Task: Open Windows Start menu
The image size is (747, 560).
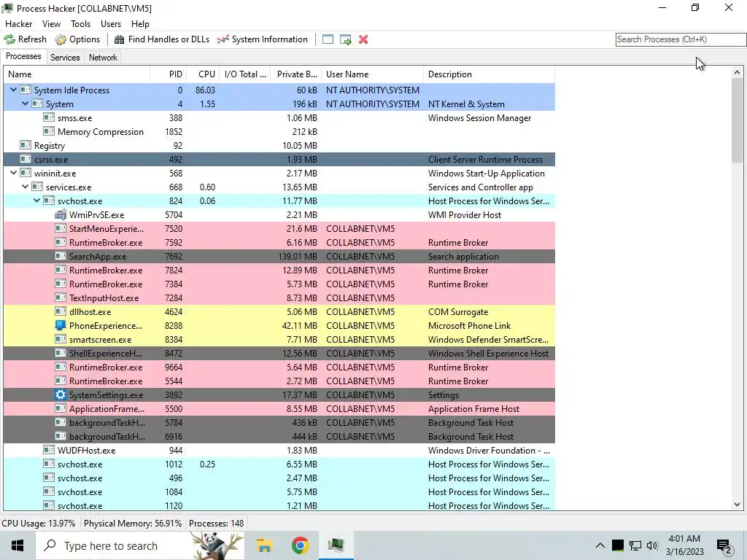Action: pyautogui.click(x=18, y=545)
